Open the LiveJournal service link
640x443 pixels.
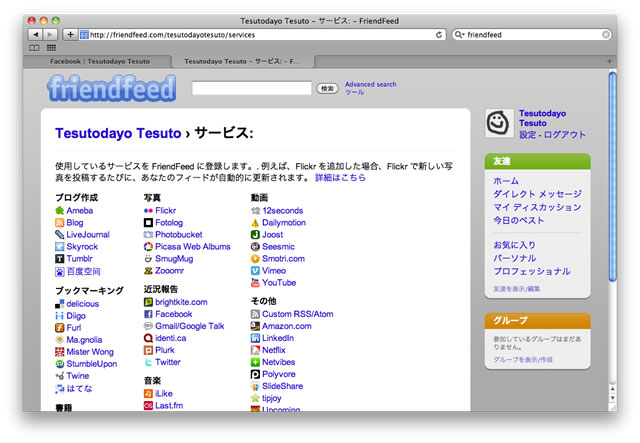point(88,235)
